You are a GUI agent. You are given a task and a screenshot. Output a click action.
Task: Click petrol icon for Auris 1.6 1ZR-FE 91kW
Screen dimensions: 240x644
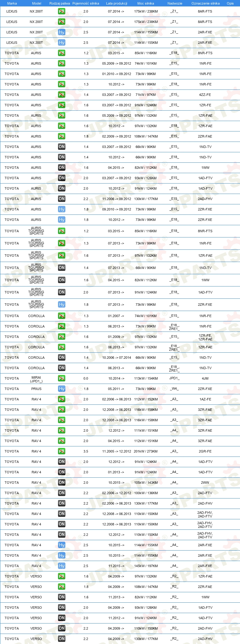point(62,105)
